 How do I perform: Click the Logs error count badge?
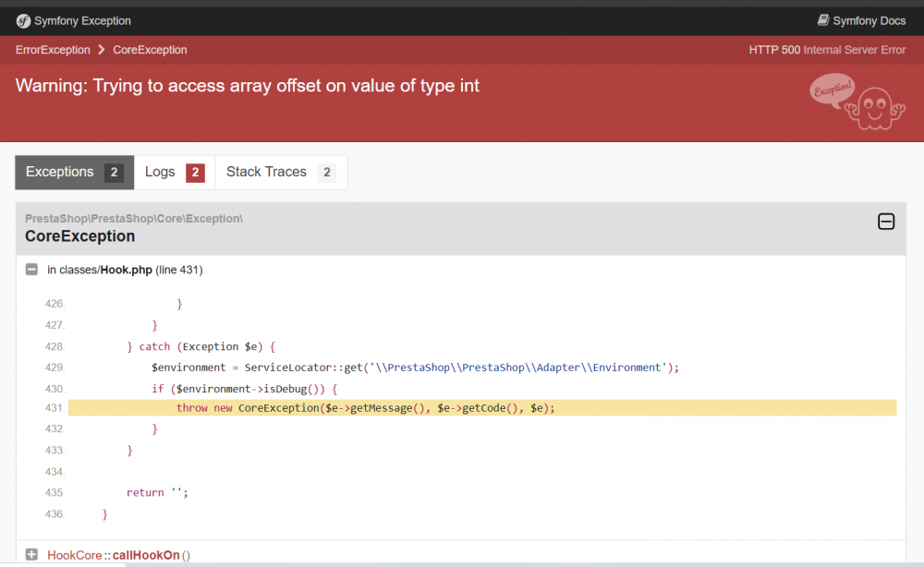(195, 173)
